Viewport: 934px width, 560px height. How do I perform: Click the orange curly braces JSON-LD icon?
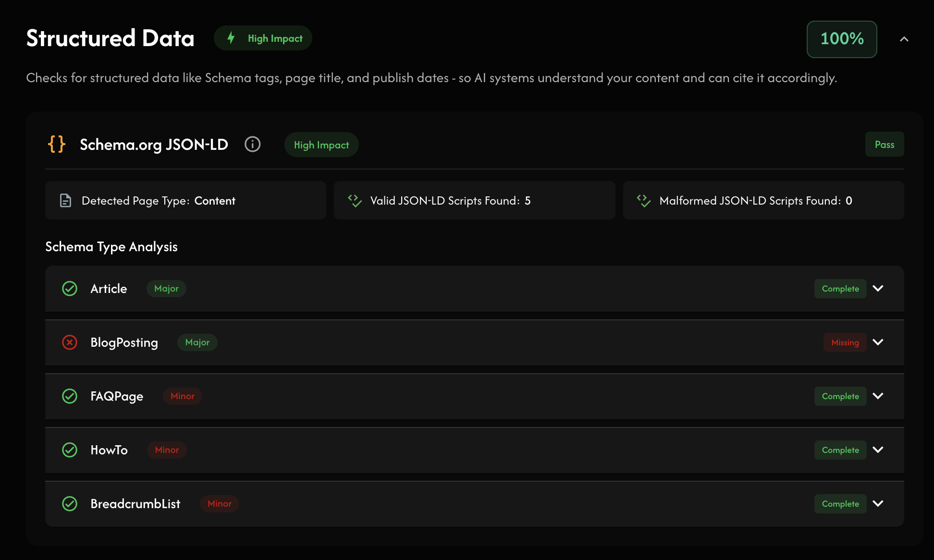pyautogui.click(x=57, y=144)
